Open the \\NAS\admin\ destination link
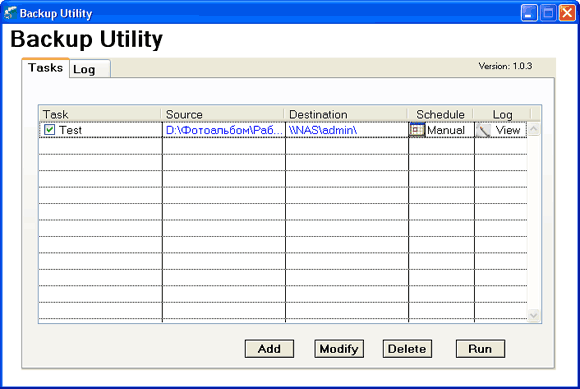Image resolution: width=580 pixels, height=389 pixels. 323,130
